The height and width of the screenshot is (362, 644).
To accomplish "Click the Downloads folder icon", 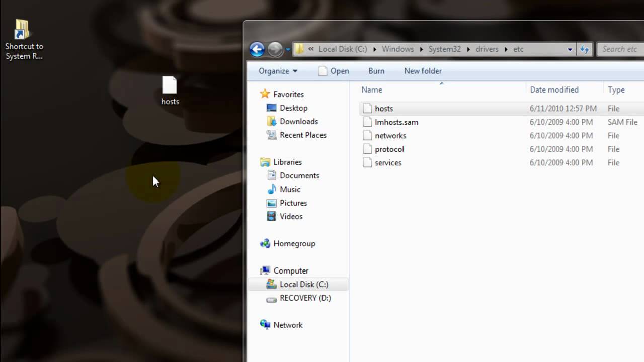I will click(271, 121).
